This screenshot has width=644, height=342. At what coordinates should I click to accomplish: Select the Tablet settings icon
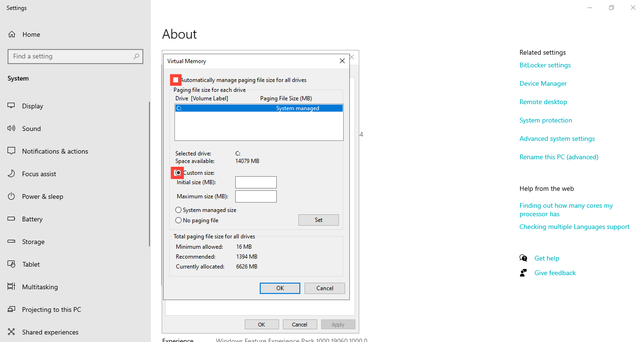click(x=11, y=264)
